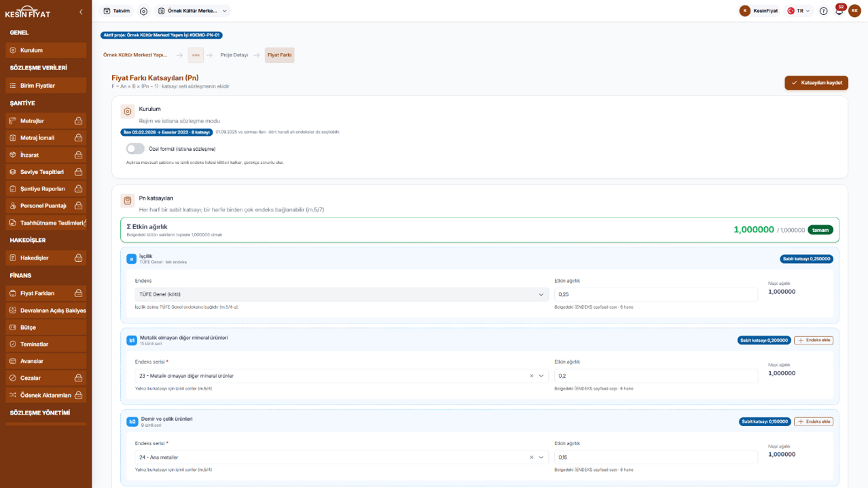Image resolution: width=868 pixels, height=488 pixels.
Task: Click the Proje Detayı breadcrumb link
Action: (234, 55)
